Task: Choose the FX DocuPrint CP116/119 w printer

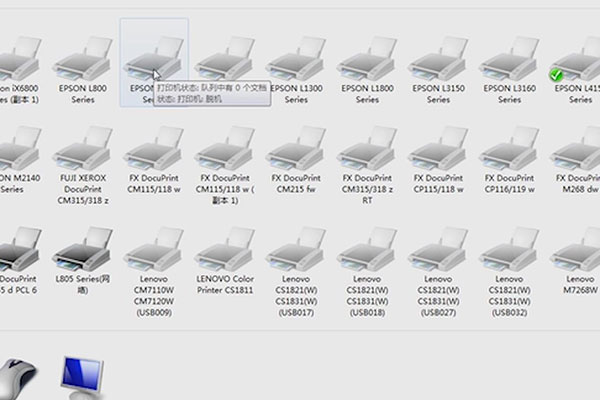Action: coord(509,150)
